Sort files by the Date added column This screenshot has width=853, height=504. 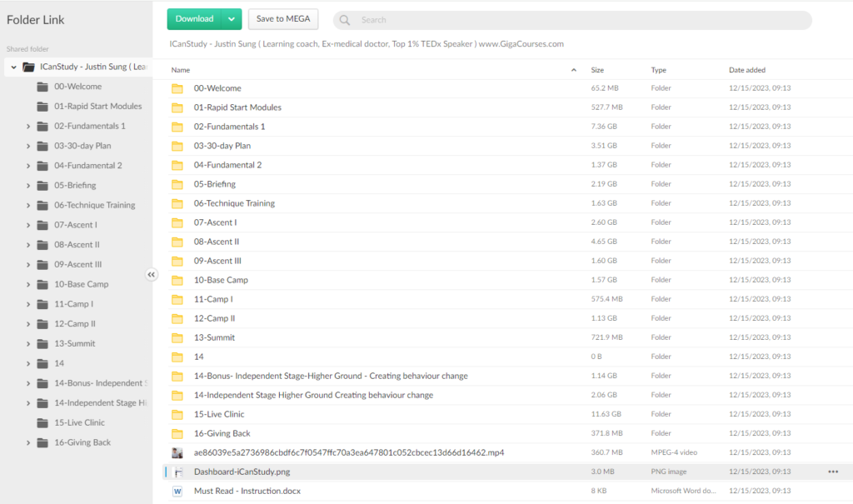point(747,70)
